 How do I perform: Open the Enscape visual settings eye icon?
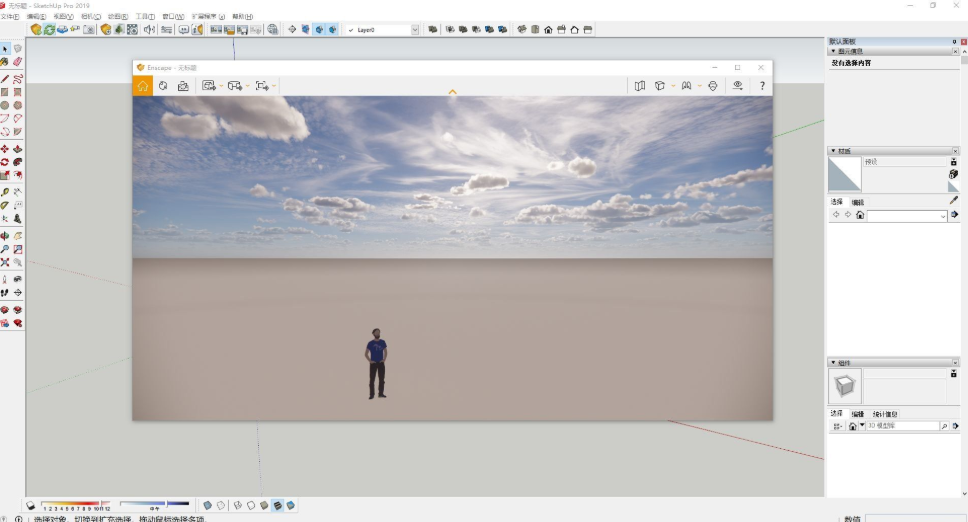click(x=738, y=86)
